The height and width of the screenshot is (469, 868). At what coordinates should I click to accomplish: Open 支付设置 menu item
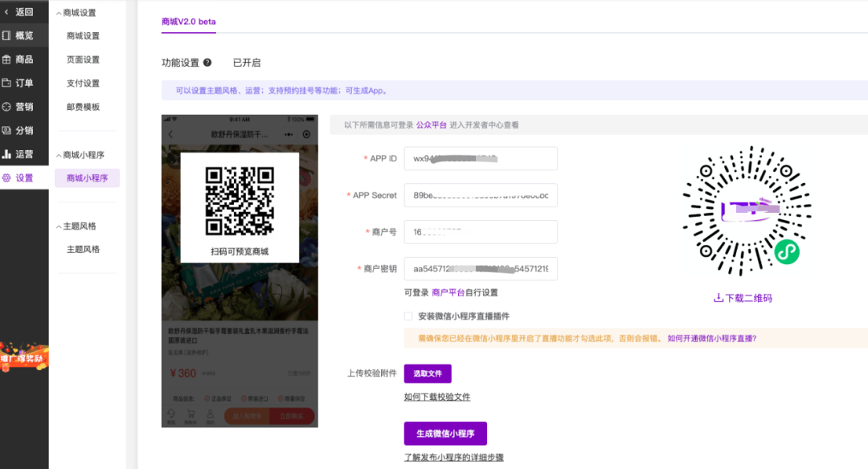click(x=83, y=84)
